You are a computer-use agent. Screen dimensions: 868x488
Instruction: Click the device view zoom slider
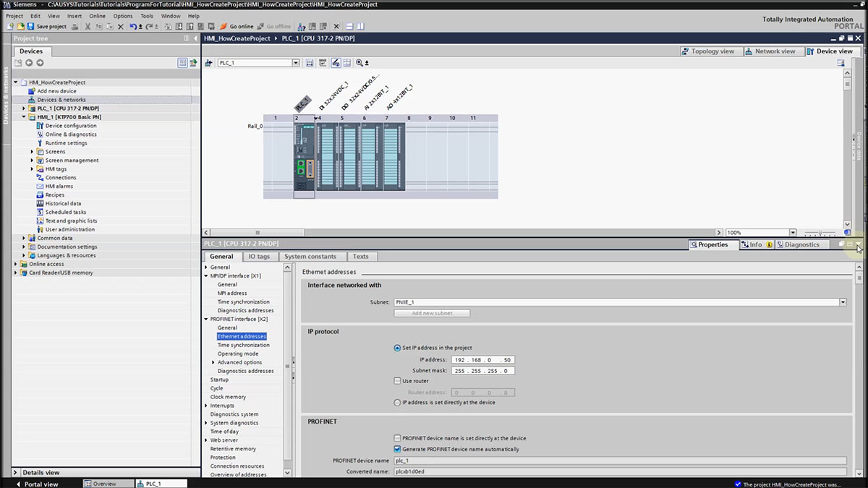tap(821, 233)
